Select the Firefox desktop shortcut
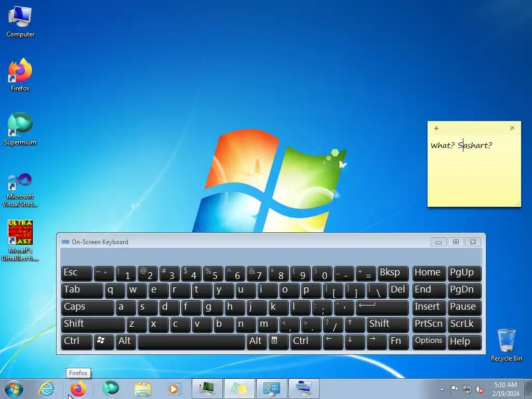532x399 pixels. click(x=20, y=75)
